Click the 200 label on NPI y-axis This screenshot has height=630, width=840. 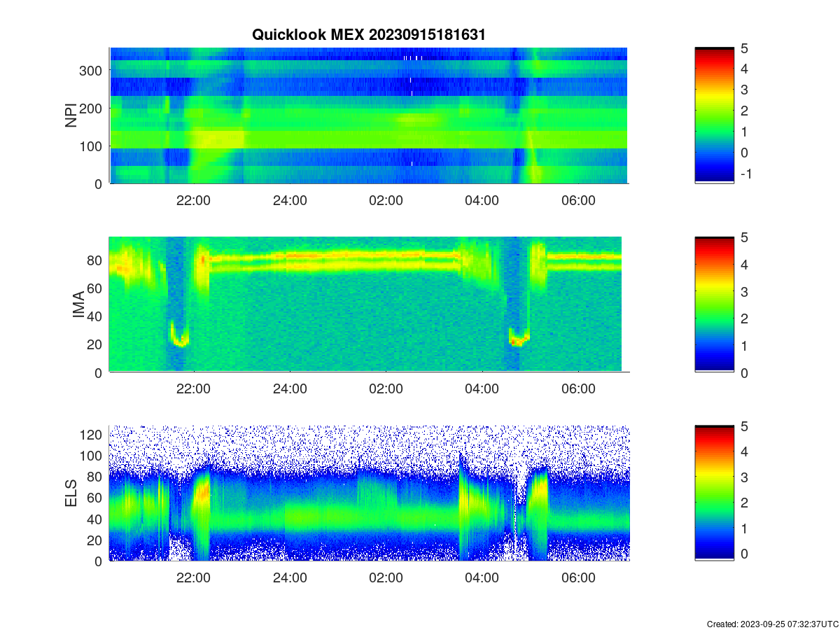[x=91, y=108]
